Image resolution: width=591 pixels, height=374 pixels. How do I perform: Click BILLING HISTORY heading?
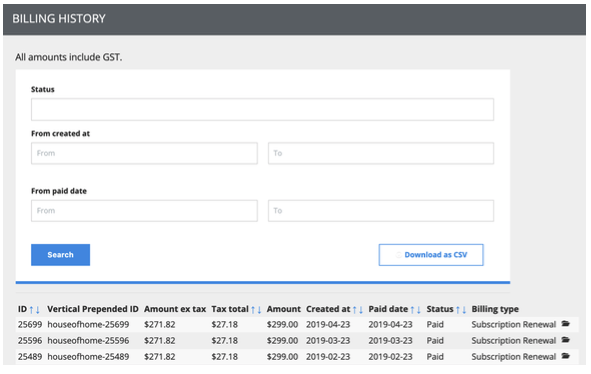(59, 19)
